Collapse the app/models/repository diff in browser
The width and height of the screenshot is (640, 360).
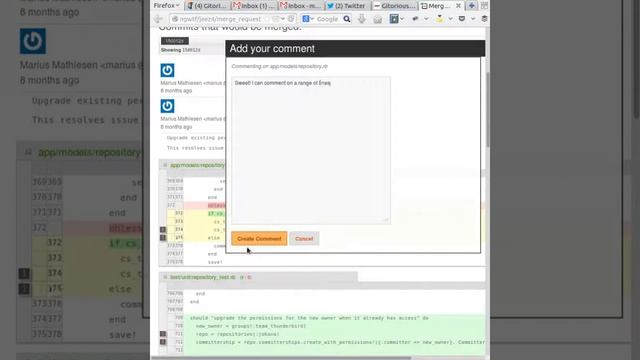(x=165, y=165)
